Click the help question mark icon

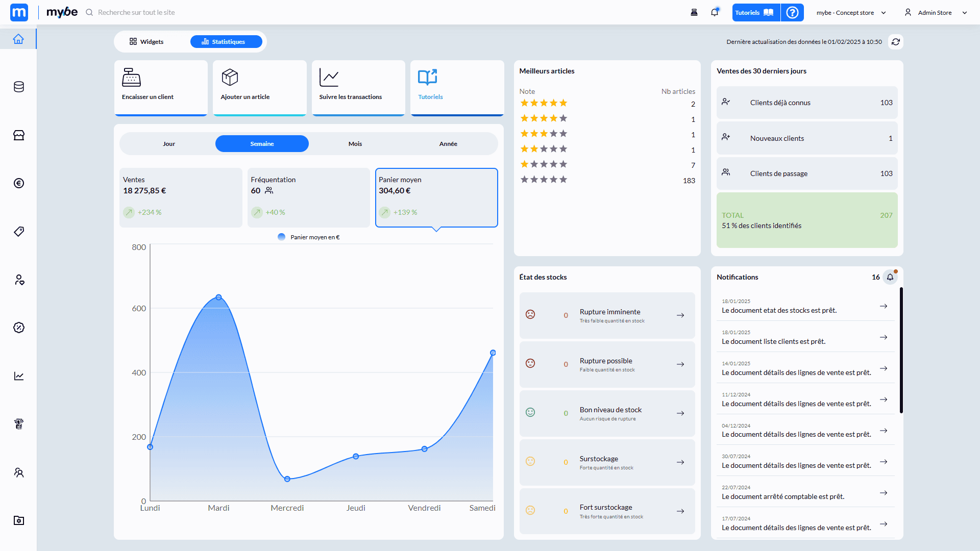(792, 13)
